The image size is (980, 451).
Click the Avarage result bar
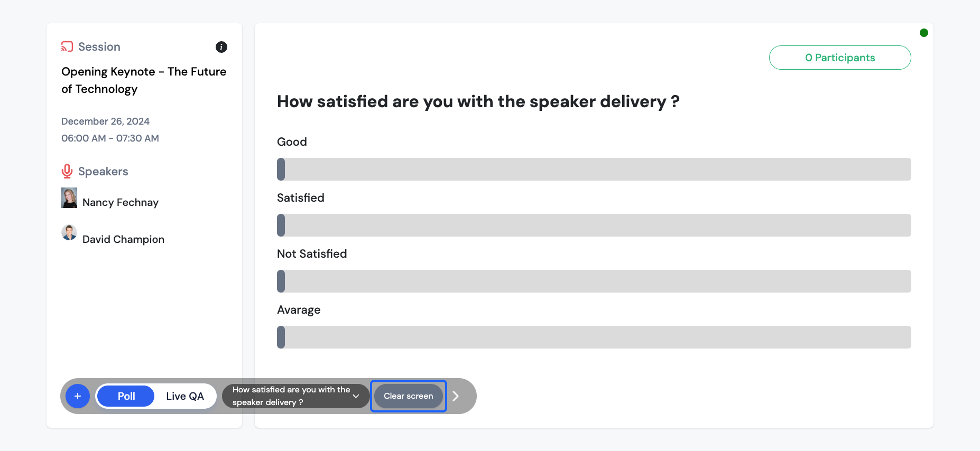point(594,337)
